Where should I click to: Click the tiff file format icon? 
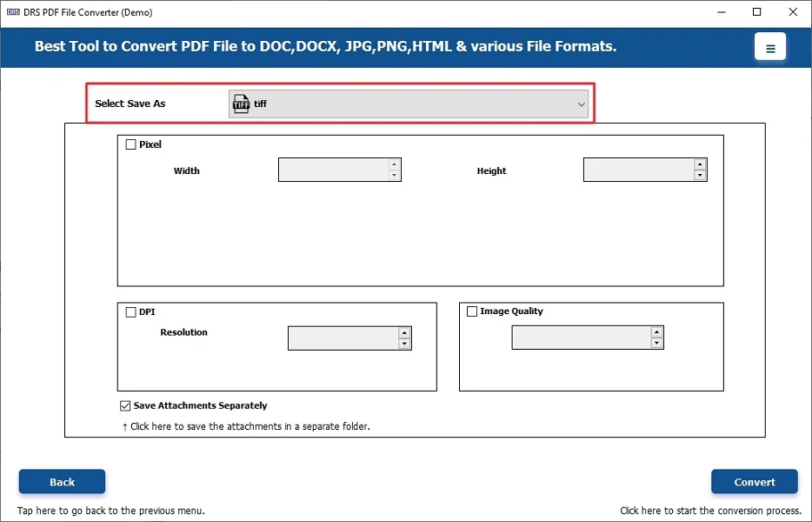pyautogui.click(x=241, y=104)
